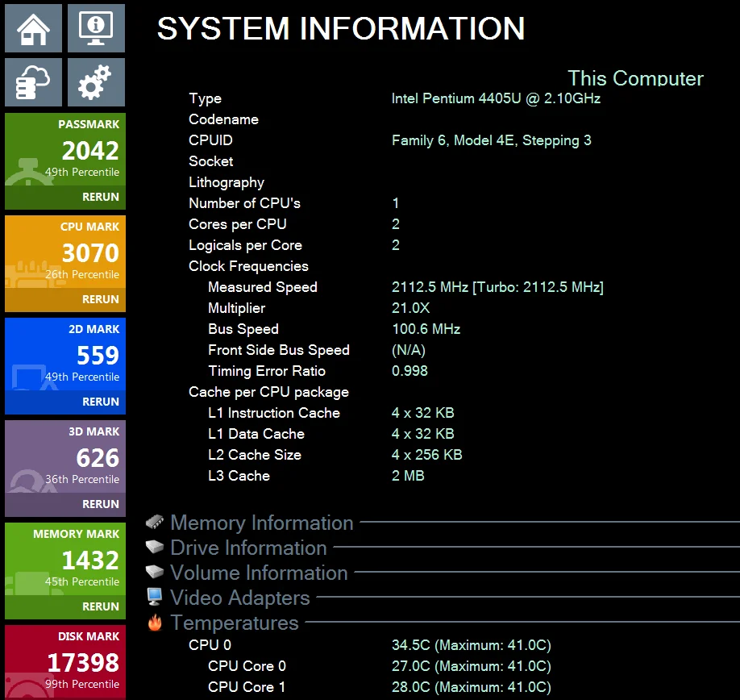Open the 2D Mark 559 score tile
Viewport: 740px width, 700px height.
click(x=65, y=355)
